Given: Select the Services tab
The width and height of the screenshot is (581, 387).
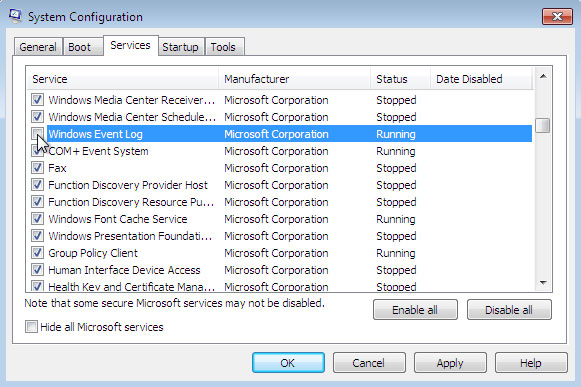Looking at the screenshot, I should [130, 45].
